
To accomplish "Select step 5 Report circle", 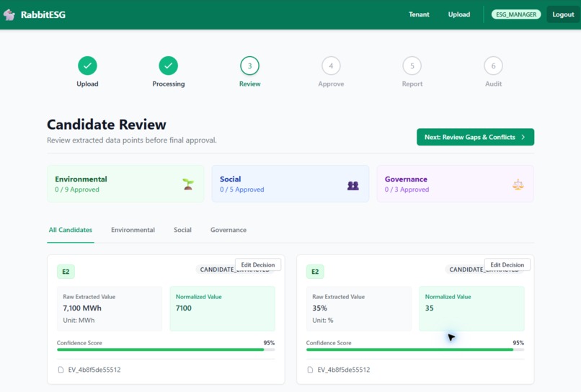I will 412,66.
